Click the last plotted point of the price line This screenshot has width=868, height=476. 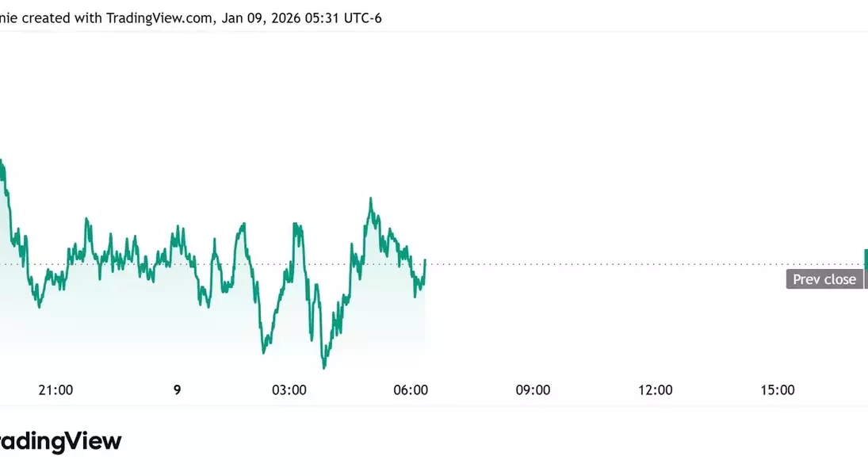point(425,260)
